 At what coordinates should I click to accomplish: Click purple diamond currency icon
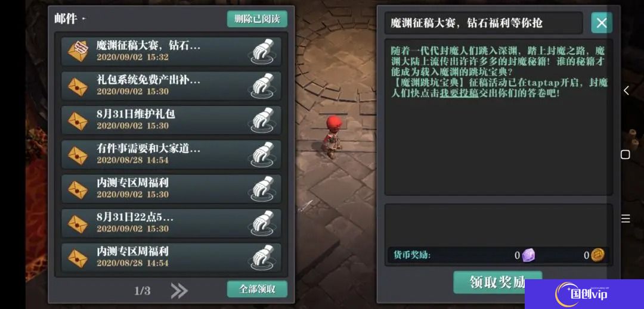tap(528, 255)
